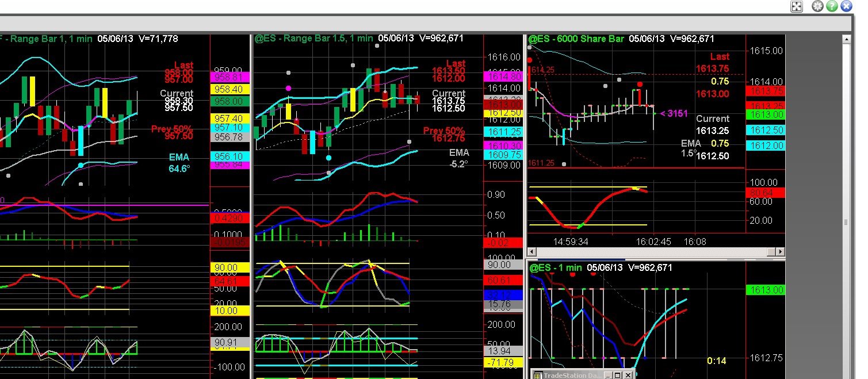
Task: Click the 'V=71,778' volume text
Action: [x=158, y=39]
